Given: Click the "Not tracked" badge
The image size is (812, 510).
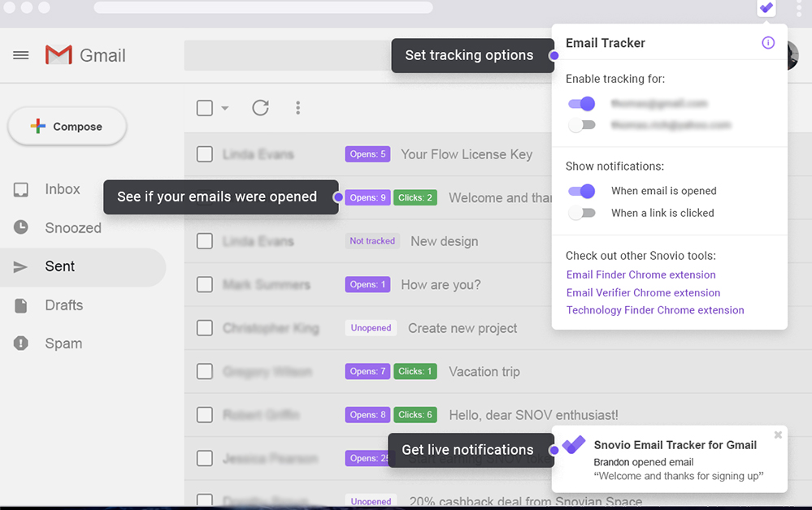Looking at the screenshot, I should coord(371,241).
